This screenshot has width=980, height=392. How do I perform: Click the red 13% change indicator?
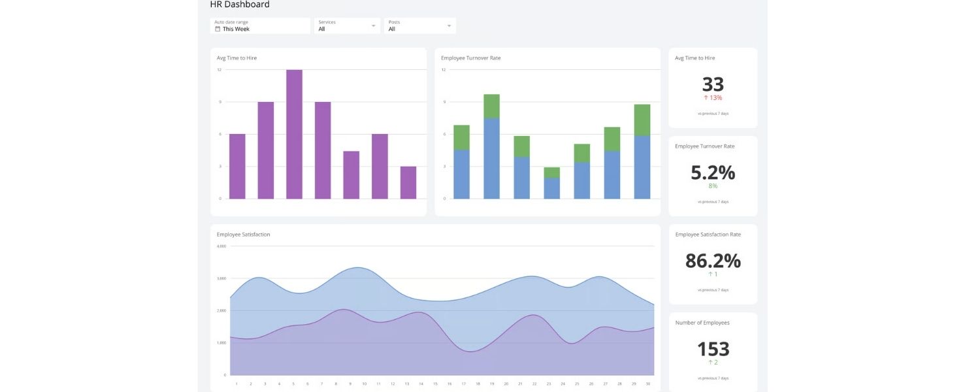(x=713, y=97)
